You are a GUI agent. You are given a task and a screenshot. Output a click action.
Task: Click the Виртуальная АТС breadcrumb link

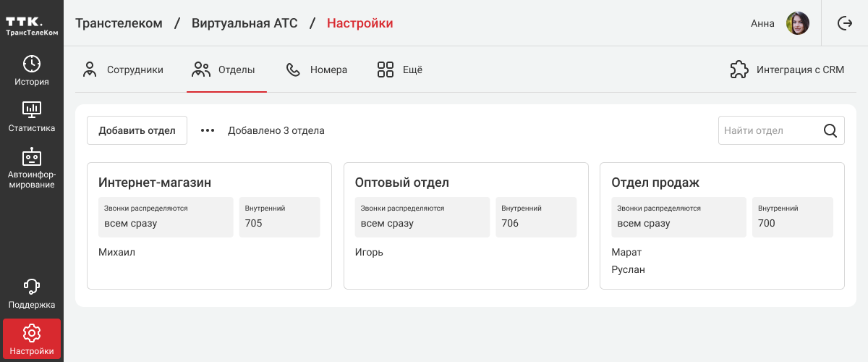pyautogui.click(x=244, y=23)
